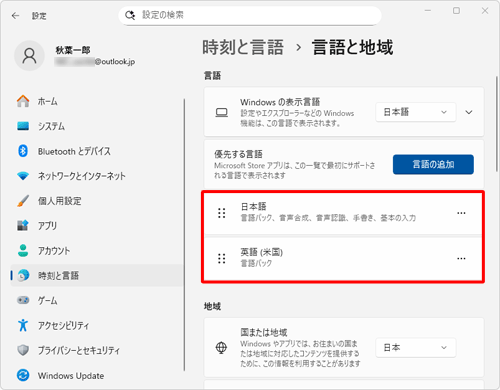Image resolution: width=500 pixels, height=390 pixels.
Task: Click the アカウント person icon
Action: click(x=23, y=250)
